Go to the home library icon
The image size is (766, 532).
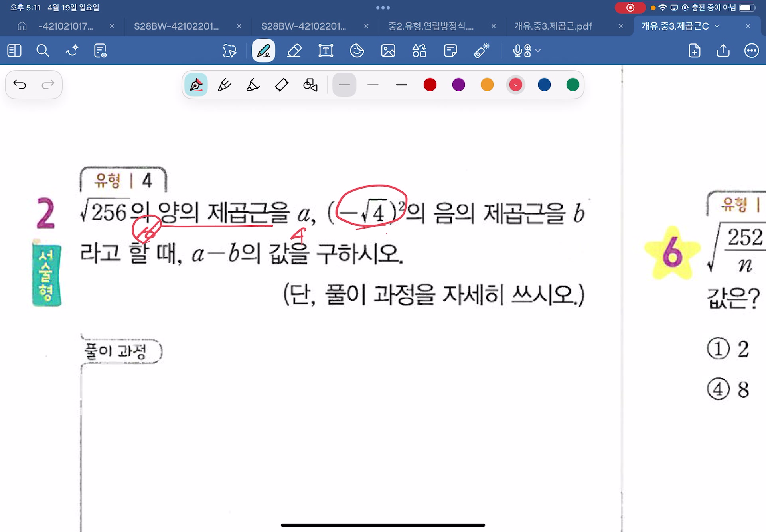point(22,26)
